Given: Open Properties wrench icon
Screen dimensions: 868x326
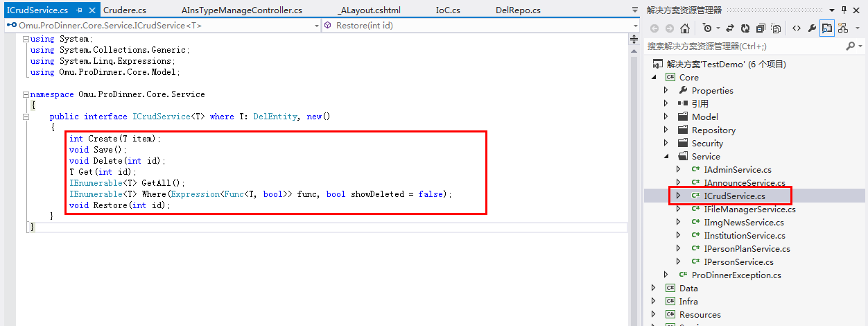Looking at the screenshot, I should 811,28.
